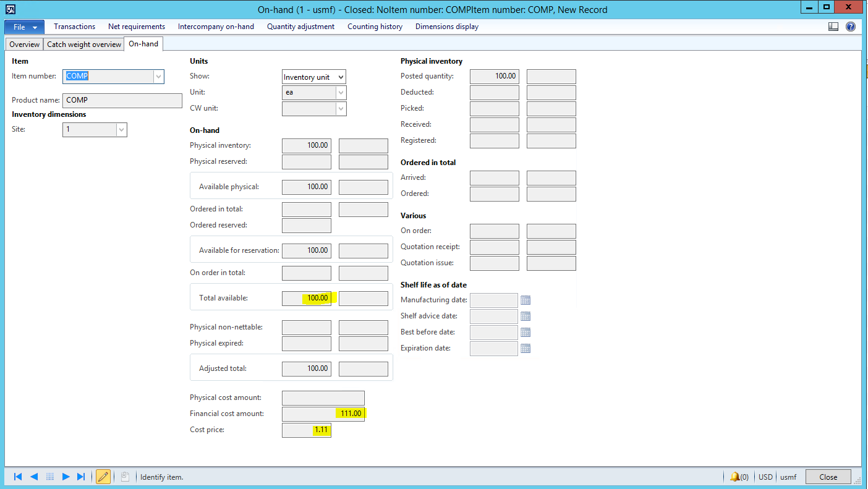The height and width of the screenshot is (489, 868).
Task: Switch to the Catch weight overview tab
Action: click(84, 45)
